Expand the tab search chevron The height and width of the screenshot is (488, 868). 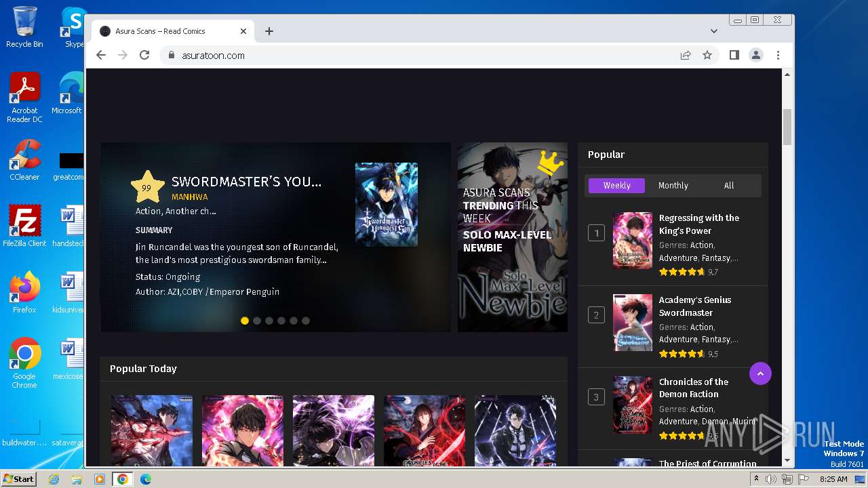point(714,31)
